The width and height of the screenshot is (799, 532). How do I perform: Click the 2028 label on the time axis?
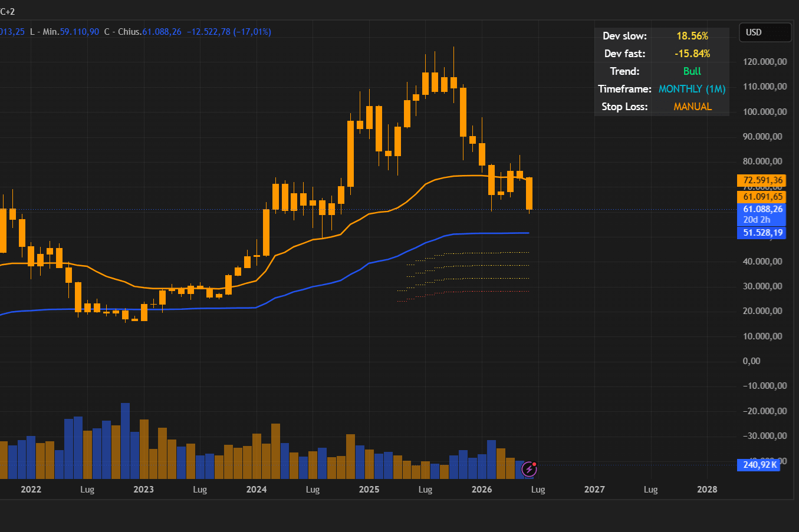(x=708, y=490)
